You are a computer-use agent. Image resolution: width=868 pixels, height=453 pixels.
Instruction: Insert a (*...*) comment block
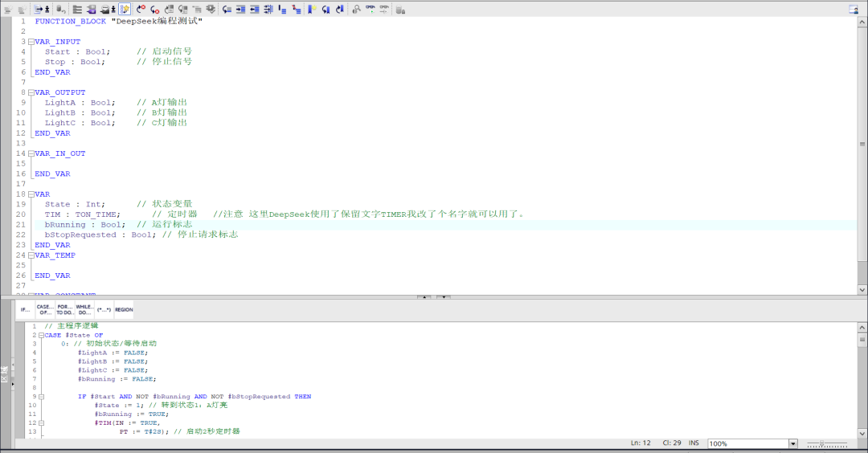coord(104,310)
